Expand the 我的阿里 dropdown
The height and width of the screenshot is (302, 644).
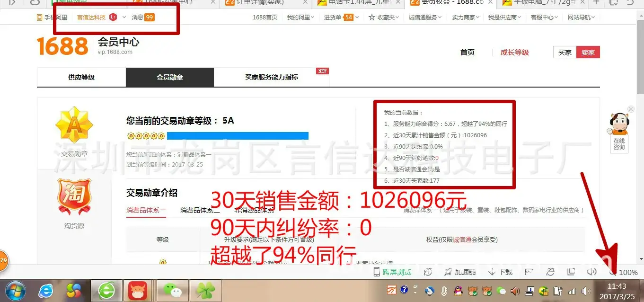tap(301, 18)
